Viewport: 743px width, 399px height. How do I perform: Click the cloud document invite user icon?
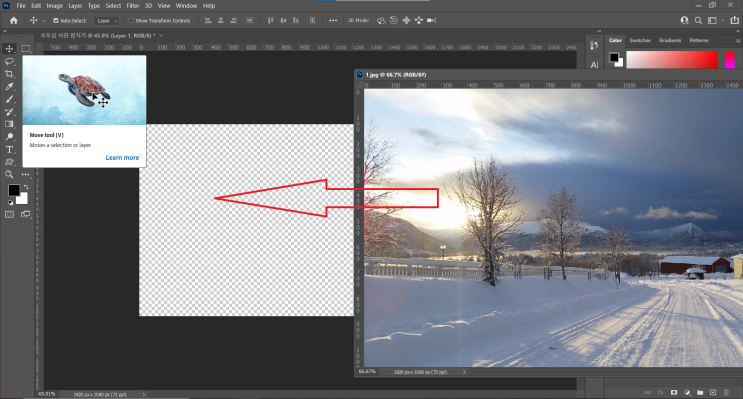[684, 20]
